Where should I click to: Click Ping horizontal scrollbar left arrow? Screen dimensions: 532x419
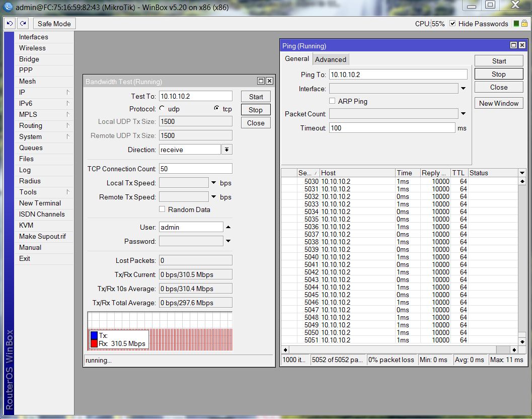click(x=285, y=350)
